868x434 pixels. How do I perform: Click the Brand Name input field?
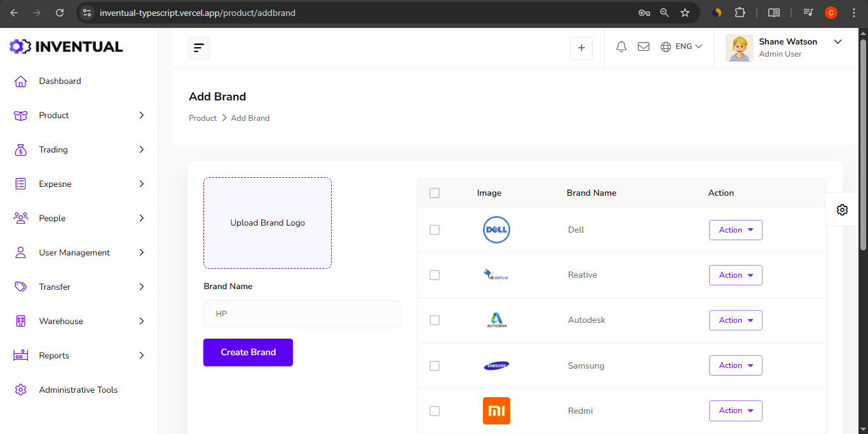click(x=302, y=314)
